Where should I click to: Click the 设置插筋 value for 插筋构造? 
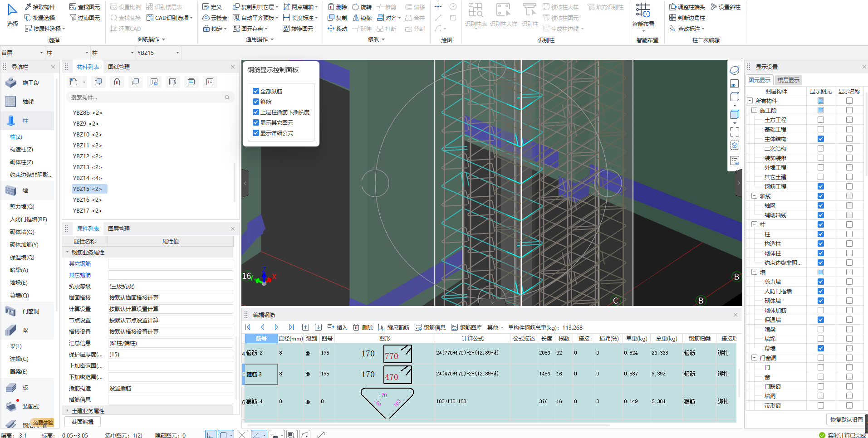point(170,389)
